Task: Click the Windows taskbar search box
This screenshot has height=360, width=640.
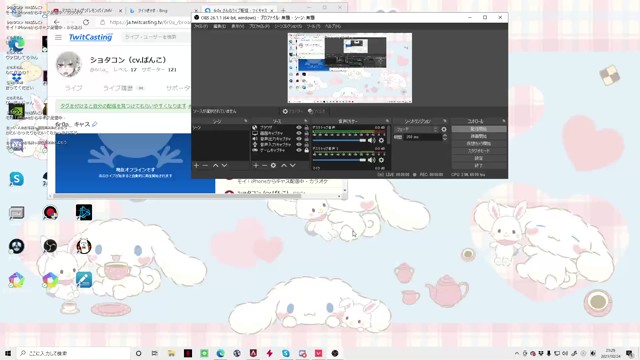Action: [x=73, y=353]
